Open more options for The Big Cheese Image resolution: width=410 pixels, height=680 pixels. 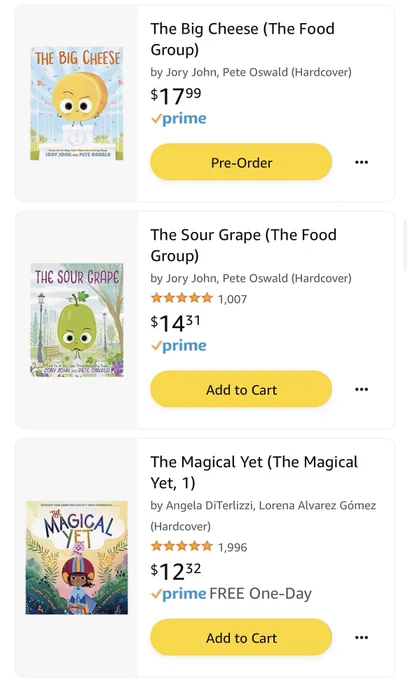click(361, 162)
